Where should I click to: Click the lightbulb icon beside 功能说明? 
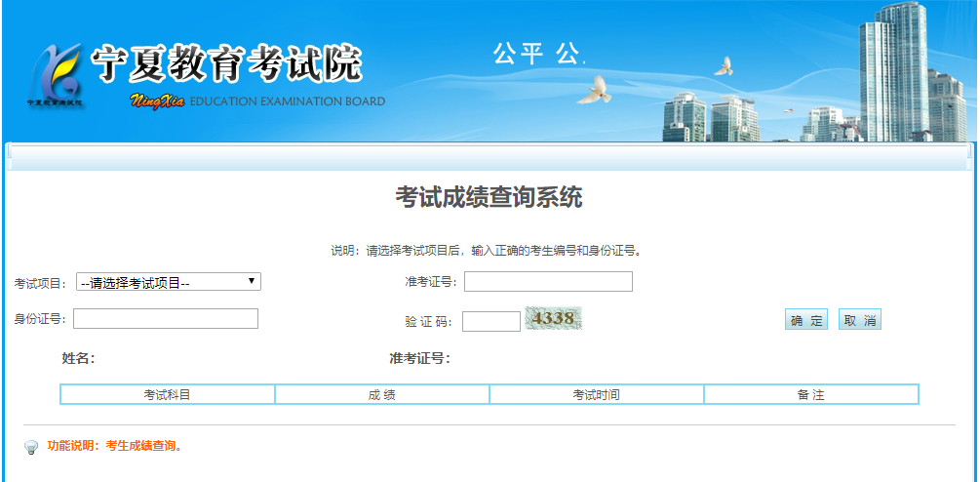[31, 448]
